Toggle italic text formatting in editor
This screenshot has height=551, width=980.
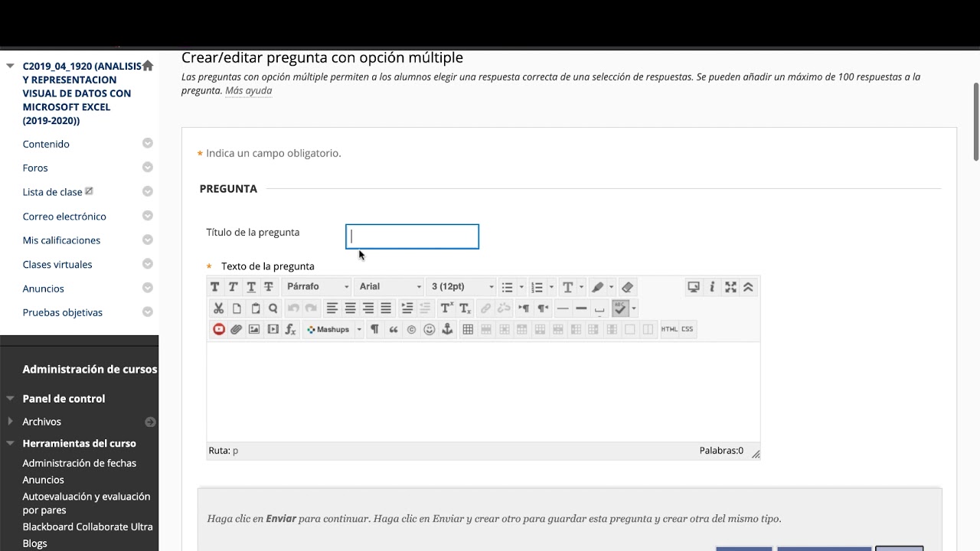tap(233, 287)
